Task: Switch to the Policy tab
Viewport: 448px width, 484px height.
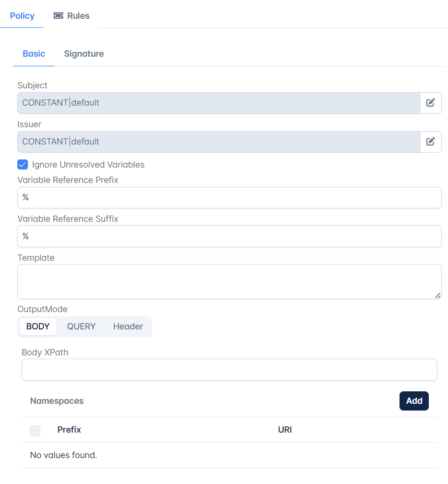Action: (x=22, y=16)
